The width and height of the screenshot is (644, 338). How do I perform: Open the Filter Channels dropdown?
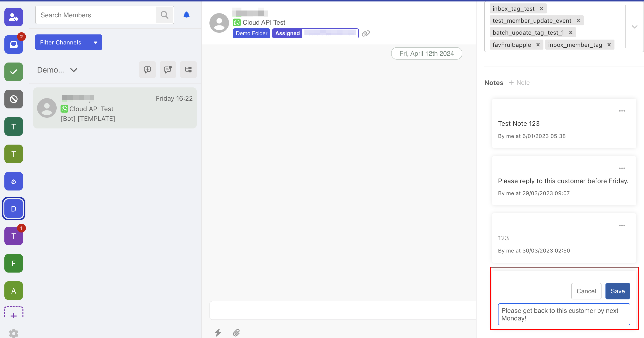tap(69, 42)
